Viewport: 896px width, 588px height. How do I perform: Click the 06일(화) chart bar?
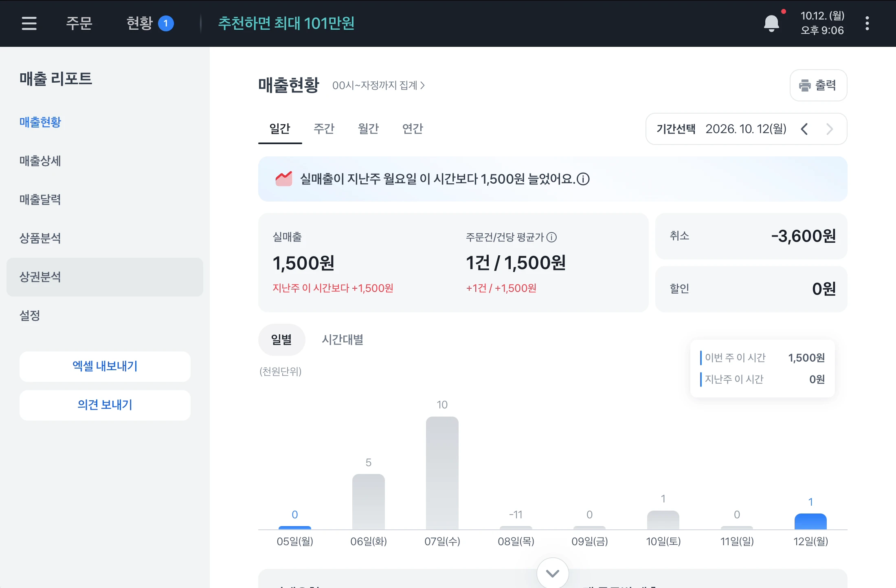coord(369,502)
